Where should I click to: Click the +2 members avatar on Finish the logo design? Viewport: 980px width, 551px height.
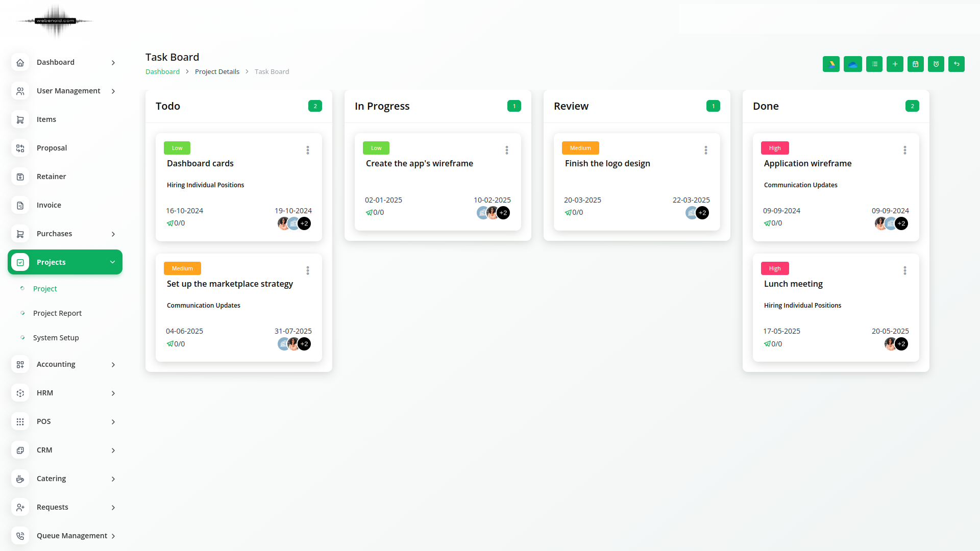[702, 213]
